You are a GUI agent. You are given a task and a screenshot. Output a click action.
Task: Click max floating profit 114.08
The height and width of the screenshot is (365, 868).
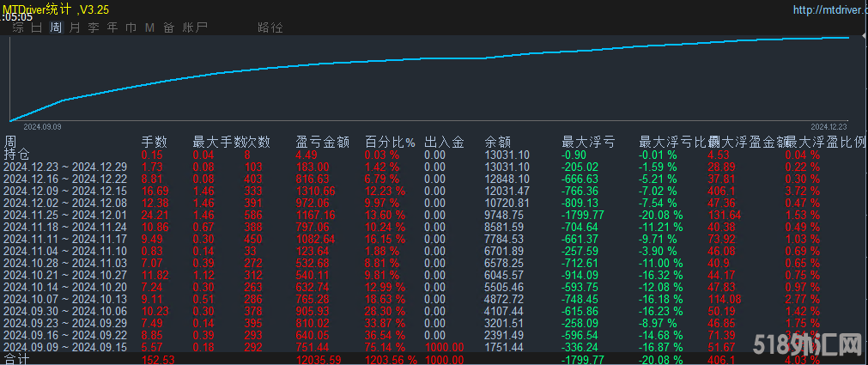(725, 299)
